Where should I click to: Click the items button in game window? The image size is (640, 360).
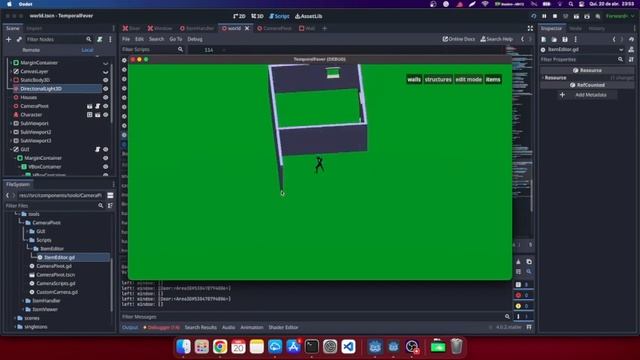tap(493, 80)
